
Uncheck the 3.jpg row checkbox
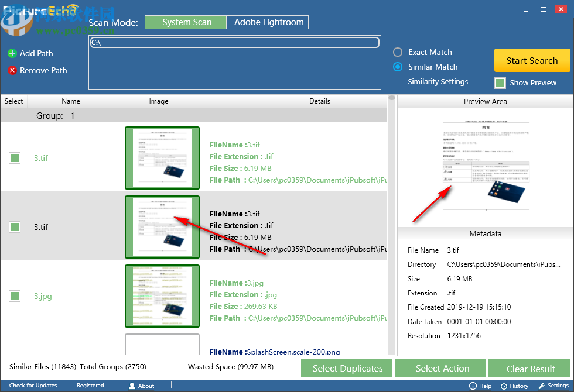(x=15, y=296)
